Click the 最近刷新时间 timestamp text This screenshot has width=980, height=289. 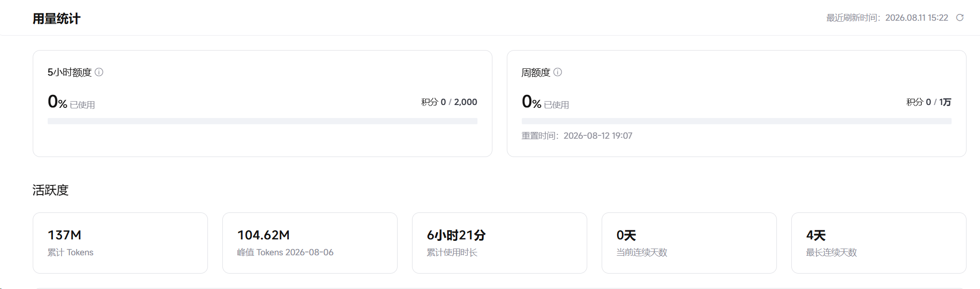[887, 18]
